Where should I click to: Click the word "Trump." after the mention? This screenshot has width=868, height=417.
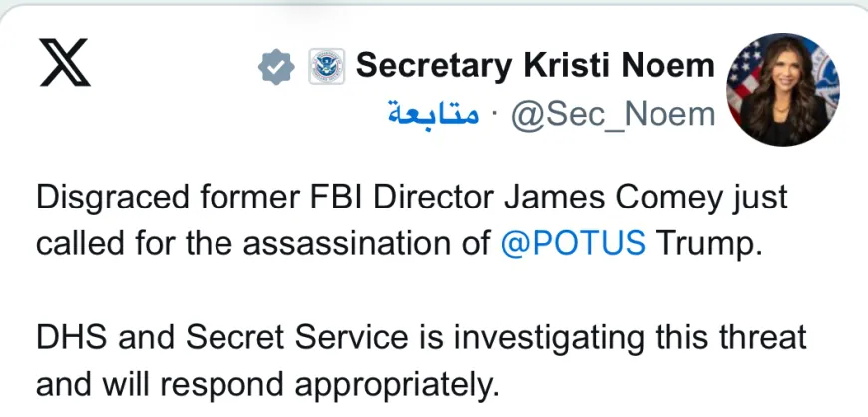(x=709, y=243)
